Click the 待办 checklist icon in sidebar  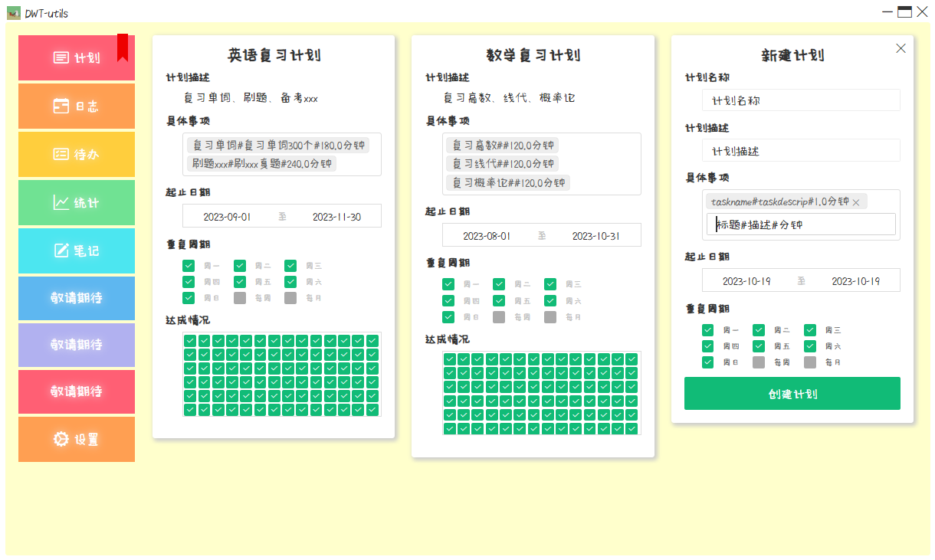[61, 154]
